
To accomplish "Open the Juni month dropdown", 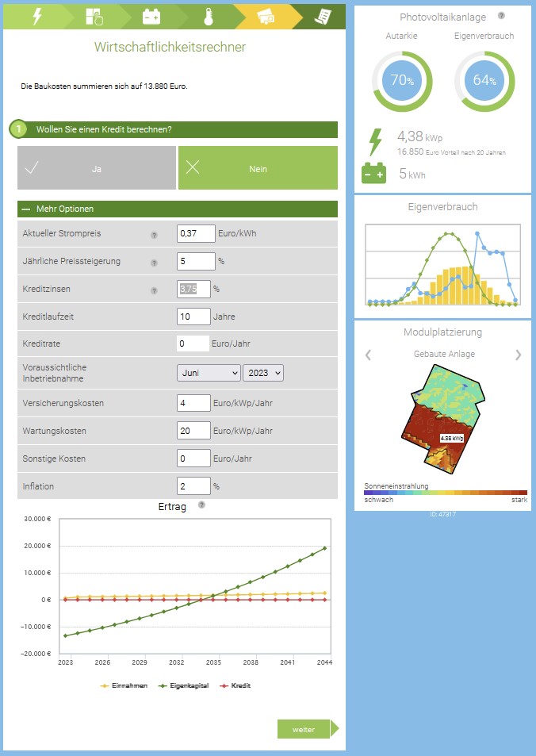I will coord(209,373).
